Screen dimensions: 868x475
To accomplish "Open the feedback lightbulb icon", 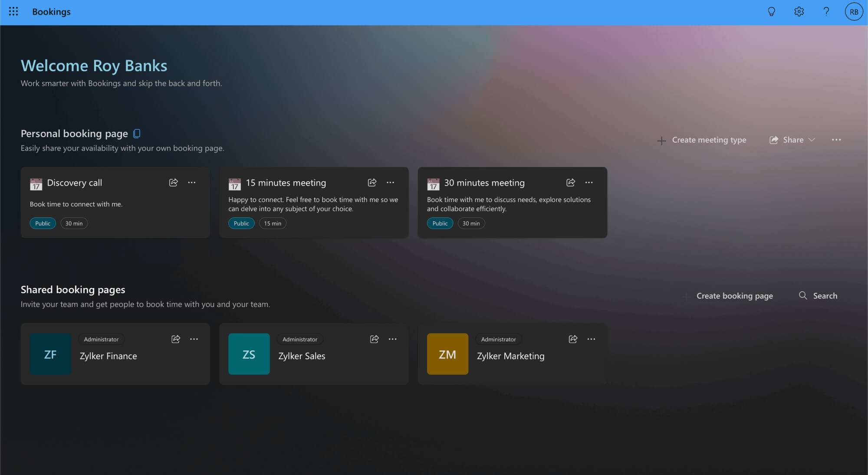I will (772, 12).
